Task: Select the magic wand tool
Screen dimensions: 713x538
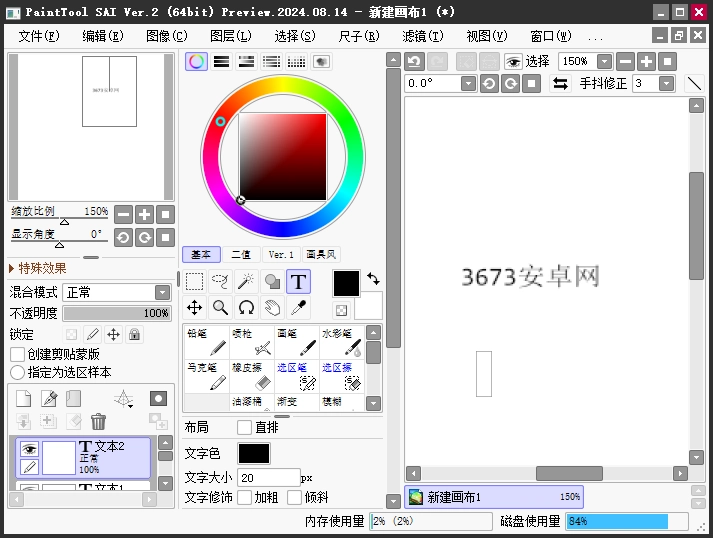Action: coord(246,282)
